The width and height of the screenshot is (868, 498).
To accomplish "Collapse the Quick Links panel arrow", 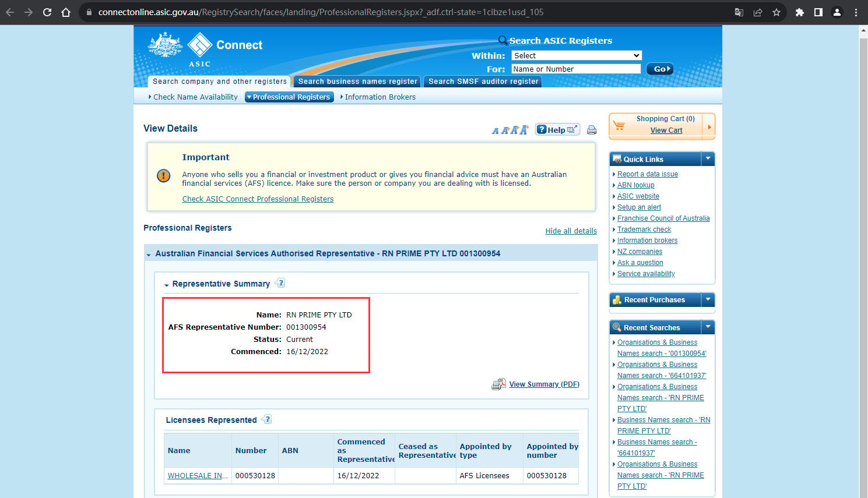I will pyautogui.click(x=708, y=158).
